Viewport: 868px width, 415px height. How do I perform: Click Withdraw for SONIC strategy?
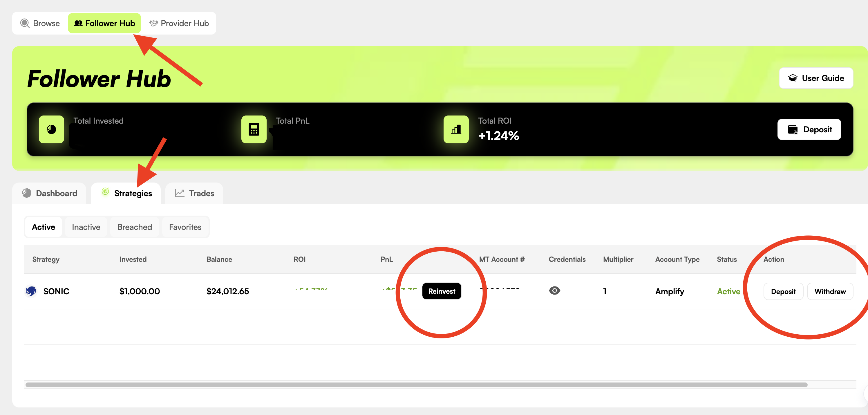coord(830,291)
